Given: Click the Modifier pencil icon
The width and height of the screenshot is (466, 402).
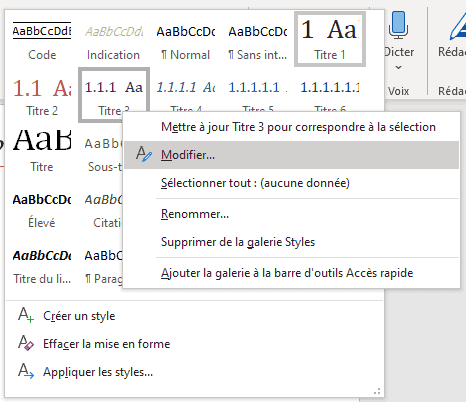Looking at the screenshot, I should [144, 155].
